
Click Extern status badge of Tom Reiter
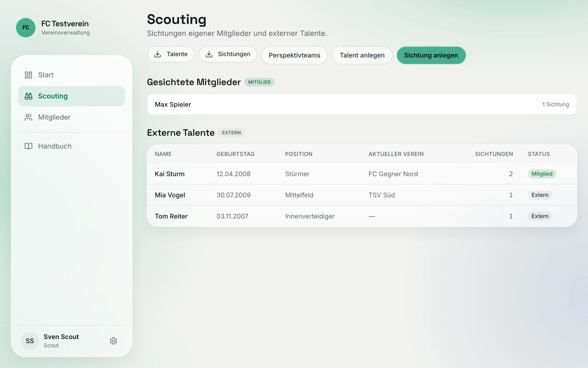(540, 216)
